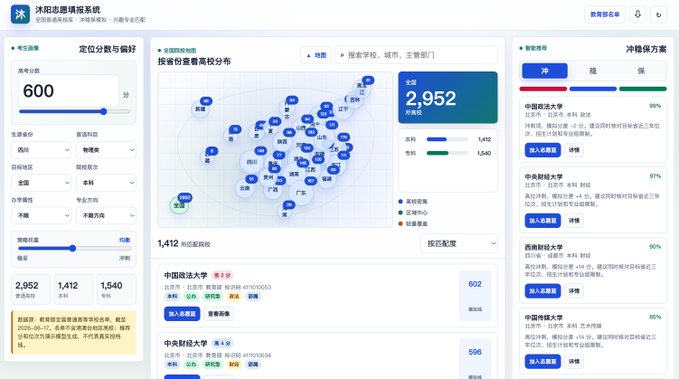
Task: Add 西南财经大学 recommendation to 志愿 list
Action: pos(543,291)
